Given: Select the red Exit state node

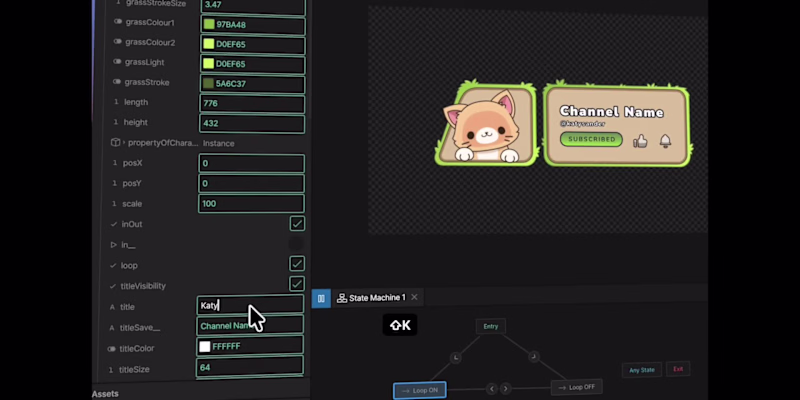Looking at the screenshot, I should [678, 369].
